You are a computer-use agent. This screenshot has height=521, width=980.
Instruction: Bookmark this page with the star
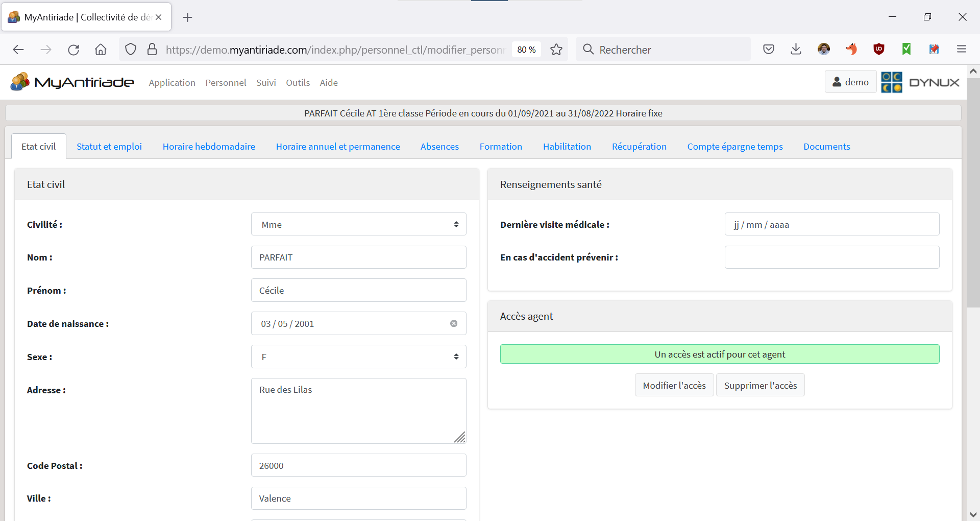click(556, 50)
